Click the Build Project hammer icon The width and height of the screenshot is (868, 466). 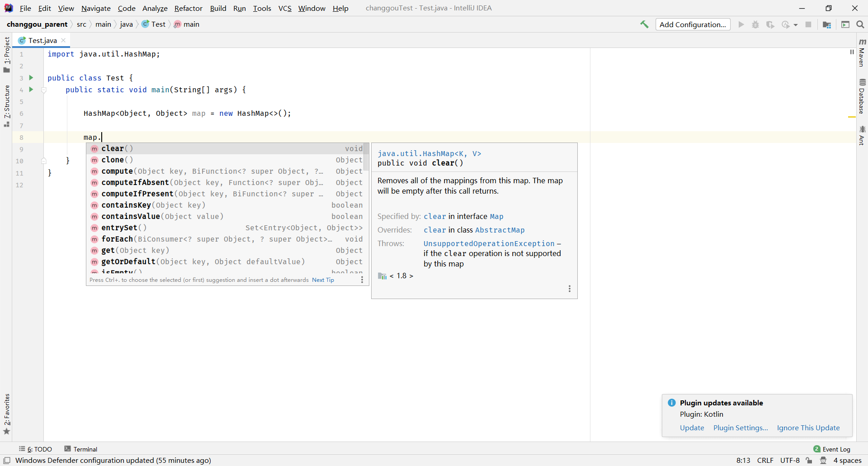point(644,24)
